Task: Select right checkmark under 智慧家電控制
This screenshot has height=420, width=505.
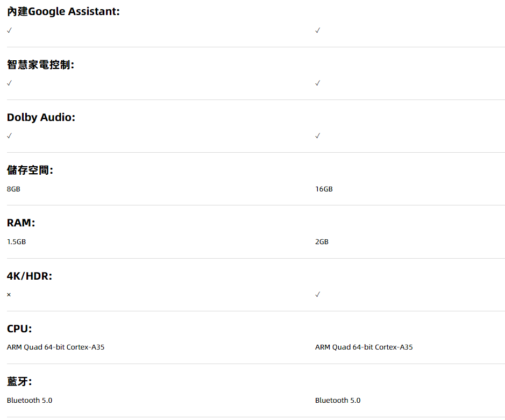Action: (x=317, y=83)
